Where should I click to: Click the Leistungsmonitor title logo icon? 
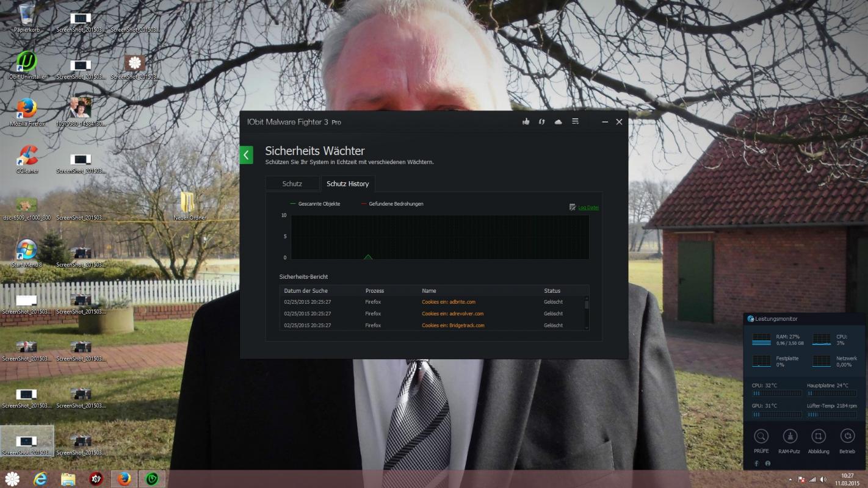[750, 319]
